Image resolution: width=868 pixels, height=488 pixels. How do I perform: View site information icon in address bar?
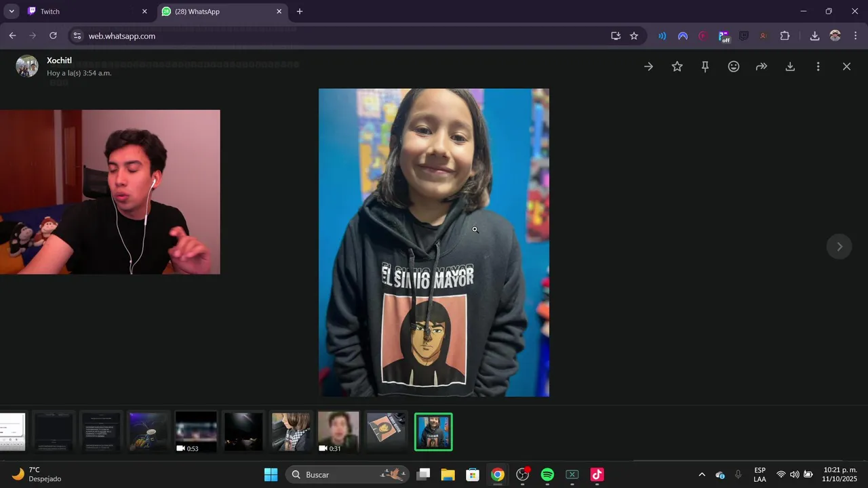[x=77, y=36]
